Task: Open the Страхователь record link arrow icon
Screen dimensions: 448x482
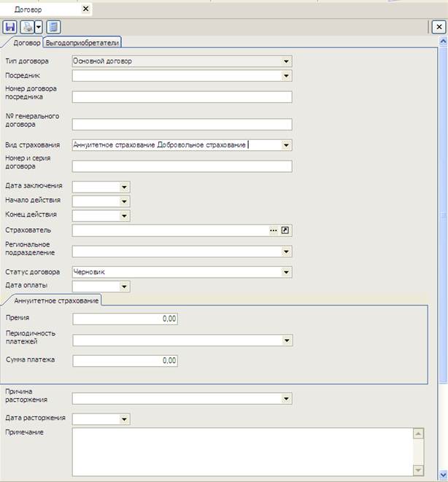Action: click(x=285, y=230)
